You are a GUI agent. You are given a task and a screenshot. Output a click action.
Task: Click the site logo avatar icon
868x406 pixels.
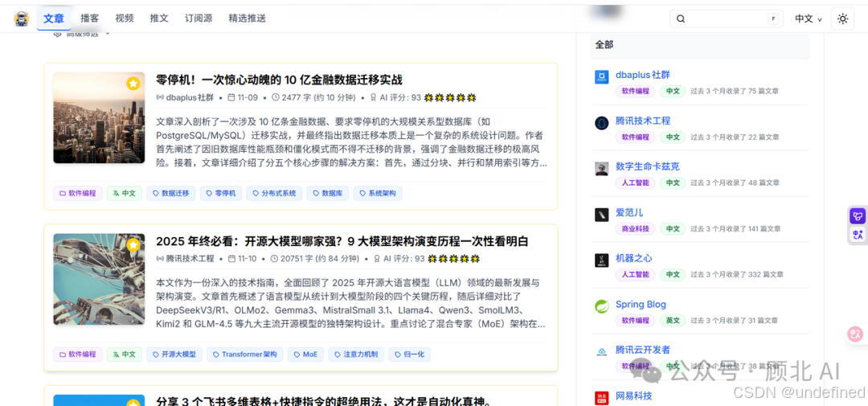(x=22, y=18)
